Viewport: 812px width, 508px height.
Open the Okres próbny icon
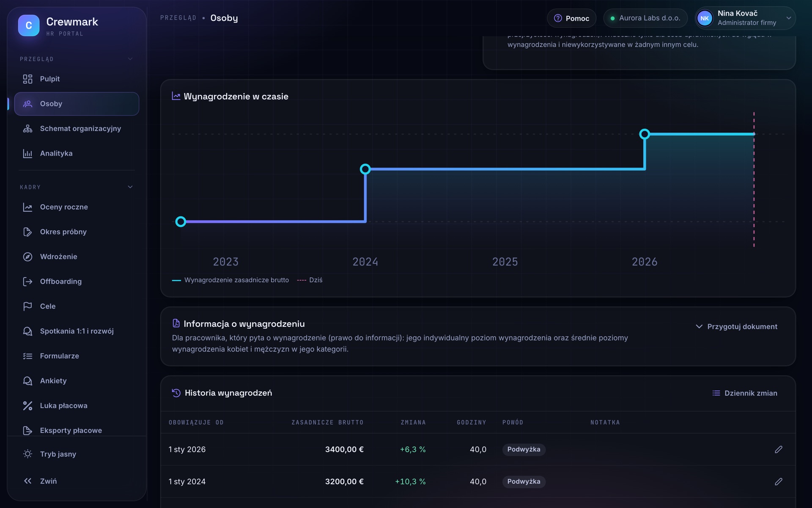point(27,232)
